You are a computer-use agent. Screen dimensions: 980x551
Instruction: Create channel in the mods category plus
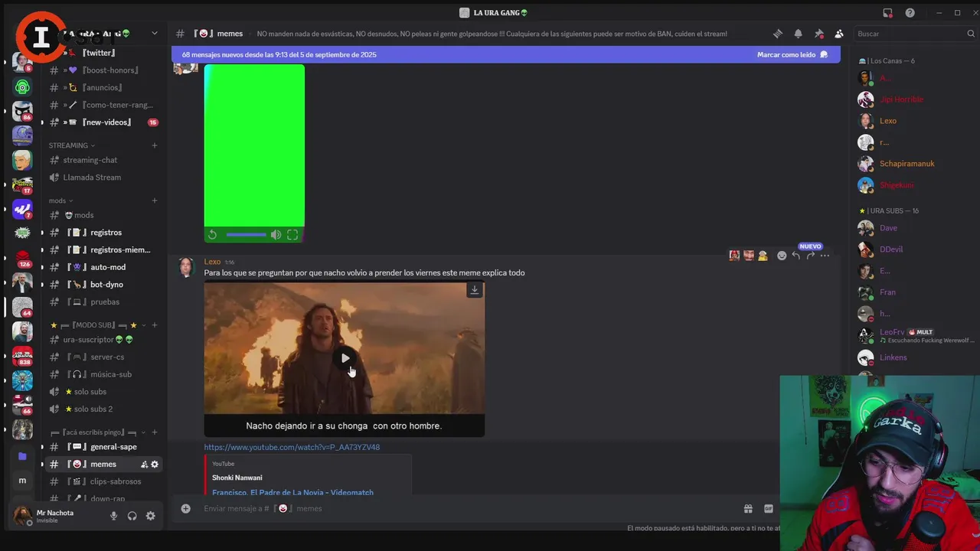point(155,201)
